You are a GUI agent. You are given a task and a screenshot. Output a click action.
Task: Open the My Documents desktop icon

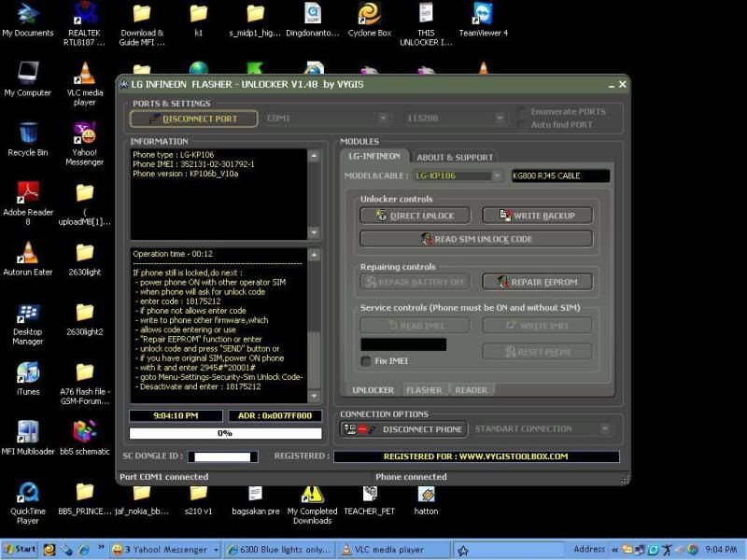click(28, 20)
